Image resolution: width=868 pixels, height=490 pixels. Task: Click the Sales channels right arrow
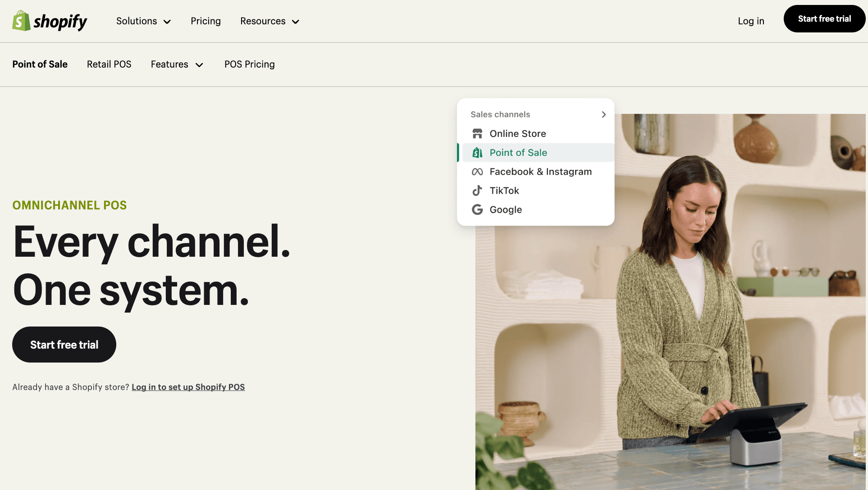[x=603, y=114]
